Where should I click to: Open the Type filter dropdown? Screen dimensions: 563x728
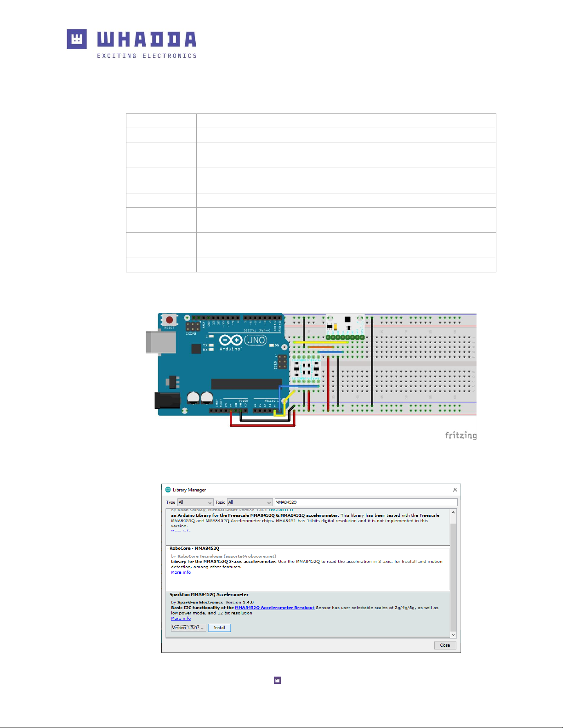[195, 502]
